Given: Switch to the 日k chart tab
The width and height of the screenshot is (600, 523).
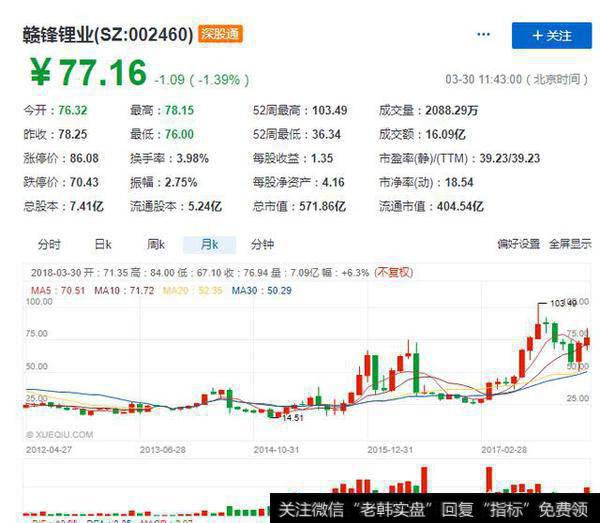Looking at the screenshot, I should click(103, 244).
